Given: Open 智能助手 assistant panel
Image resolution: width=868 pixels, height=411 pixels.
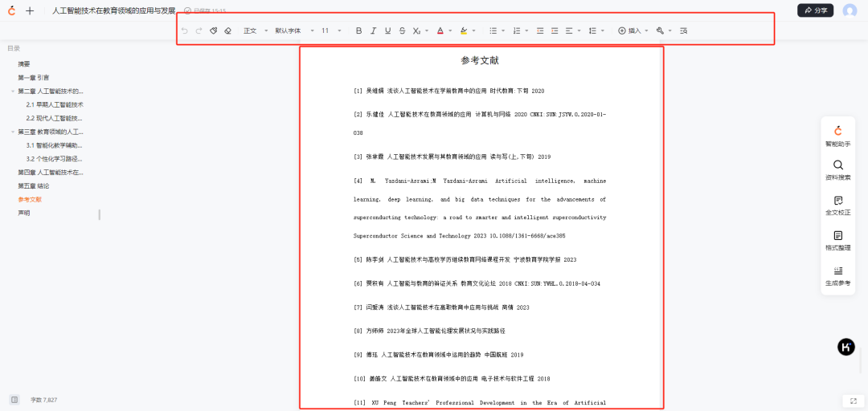Looking at the screenshot, I should click(x=837, y=136).
